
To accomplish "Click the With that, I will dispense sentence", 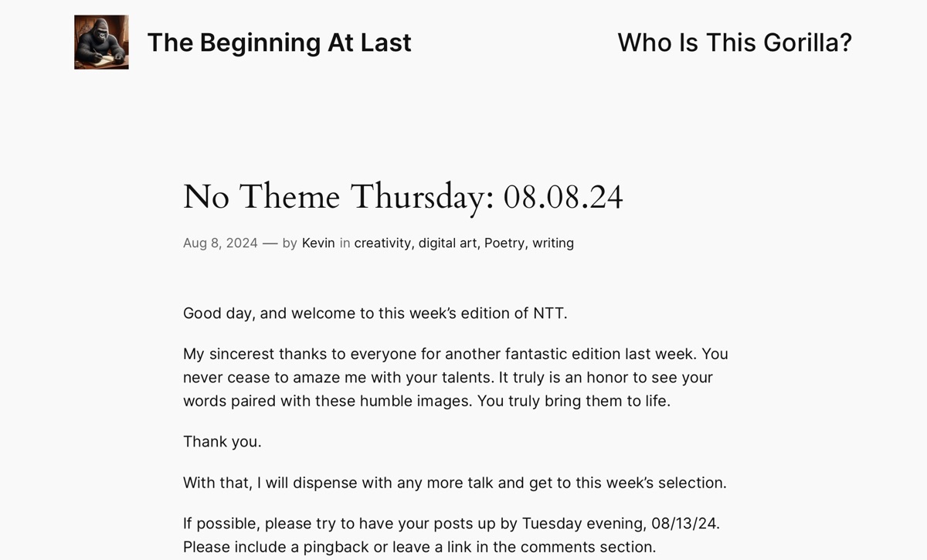I will (x=454, y=483).
